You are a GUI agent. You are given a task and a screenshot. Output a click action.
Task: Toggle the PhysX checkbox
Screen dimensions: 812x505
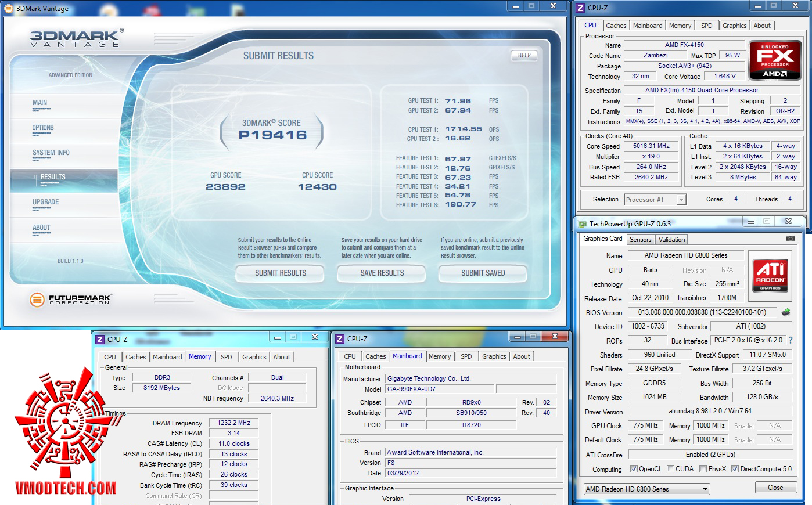point(703,469)
